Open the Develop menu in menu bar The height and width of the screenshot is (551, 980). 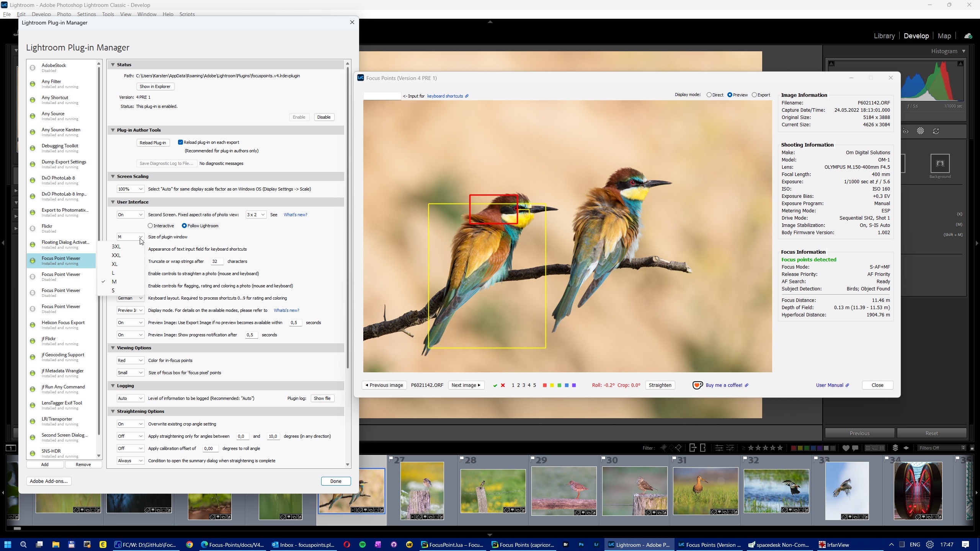[41, 14]
